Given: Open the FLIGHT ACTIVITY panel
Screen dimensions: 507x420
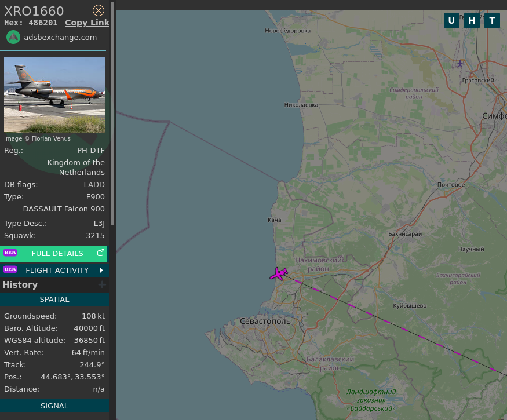Looking at the screenshot, I should (x=54, y=270).
